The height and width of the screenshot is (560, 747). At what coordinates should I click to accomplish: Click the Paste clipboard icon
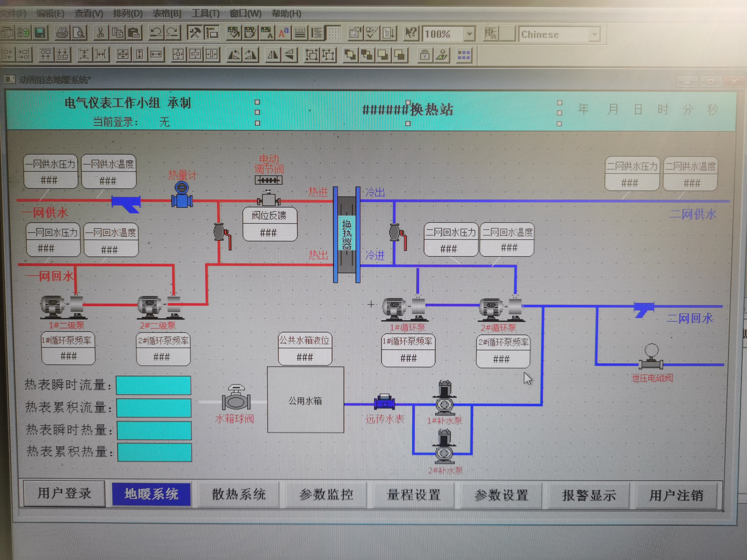click(134, 33)
